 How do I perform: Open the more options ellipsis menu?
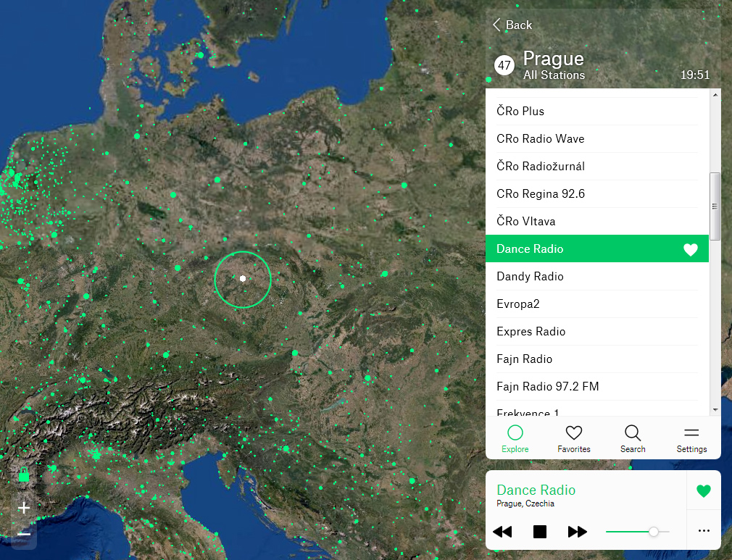[704, 530]
